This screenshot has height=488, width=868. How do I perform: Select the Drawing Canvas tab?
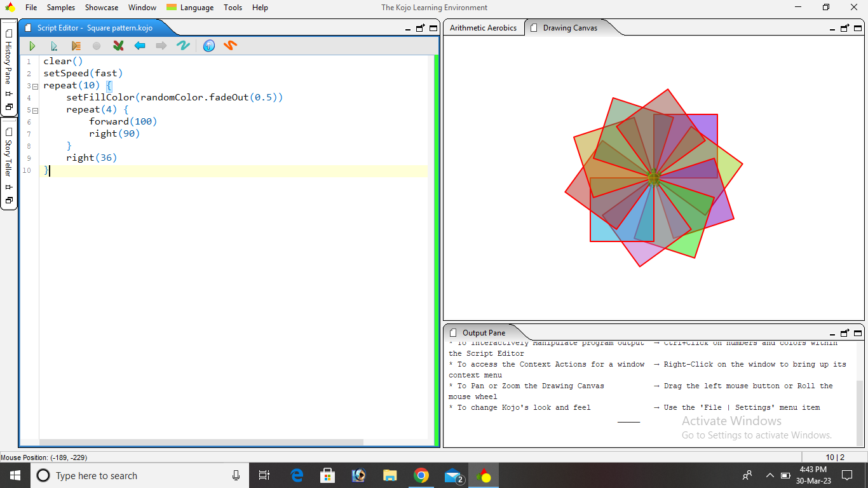[569, 28]
